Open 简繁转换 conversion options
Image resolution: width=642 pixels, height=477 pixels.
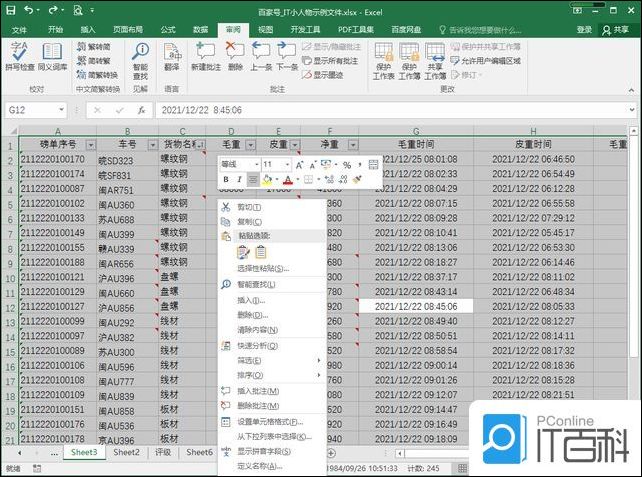97,75
